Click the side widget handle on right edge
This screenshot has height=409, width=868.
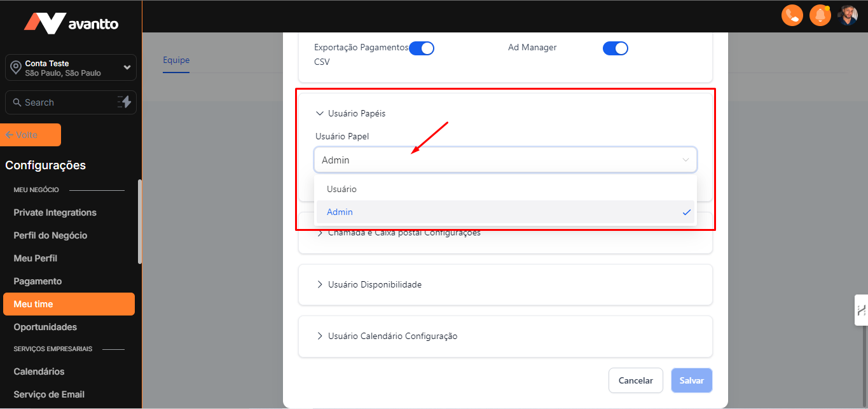tap(861, 310)
